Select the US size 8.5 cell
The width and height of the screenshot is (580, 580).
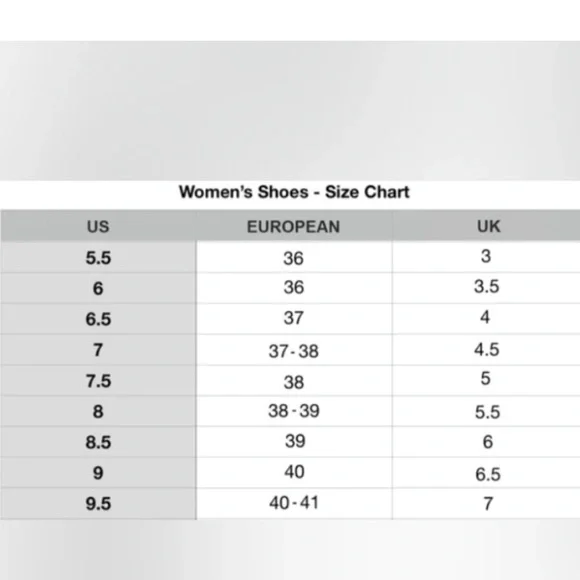(x=98, y=442)
